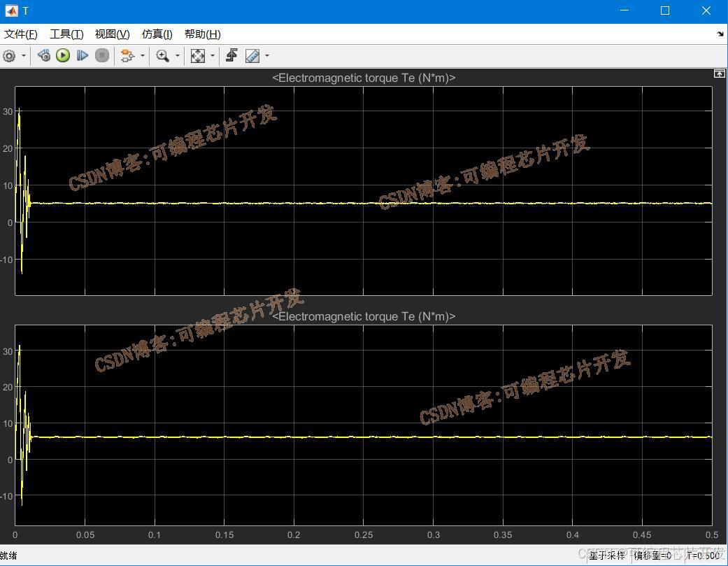
Task: Open the 仿真(I) menu
Action: point(157,34)
